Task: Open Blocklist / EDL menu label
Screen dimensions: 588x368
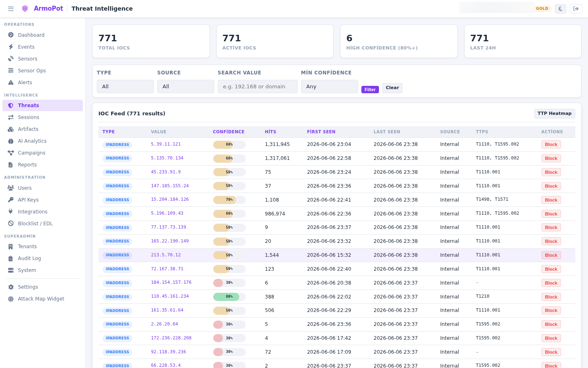Action: coord(35,224)
